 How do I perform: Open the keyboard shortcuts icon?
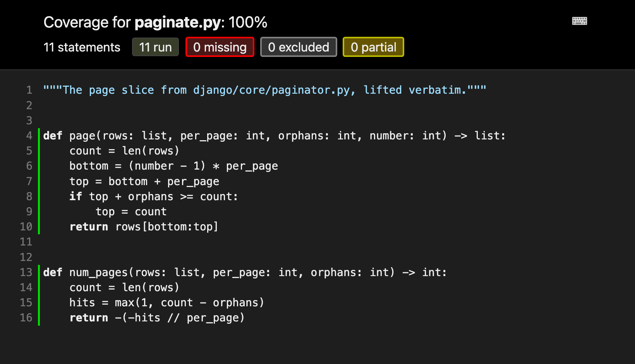580,21
